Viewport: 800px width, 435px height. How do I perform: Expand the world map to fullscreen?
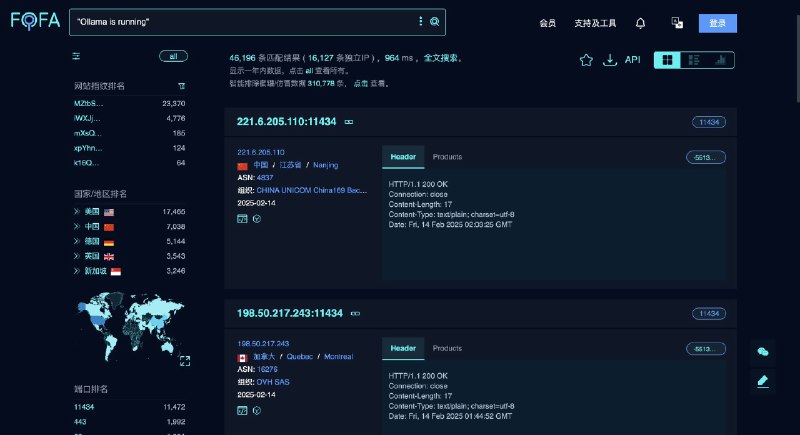(184, 360)
